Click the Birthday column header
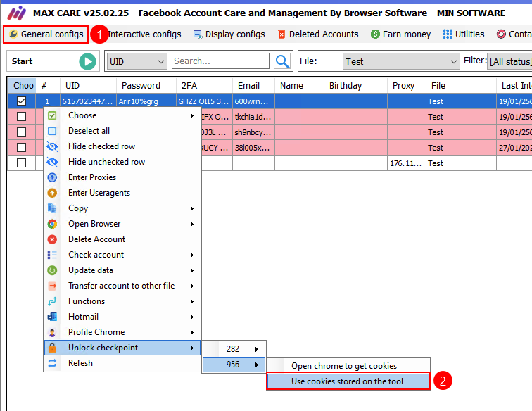Image resolution: width=532 pixels, height=411 pixels. [355, 86]
